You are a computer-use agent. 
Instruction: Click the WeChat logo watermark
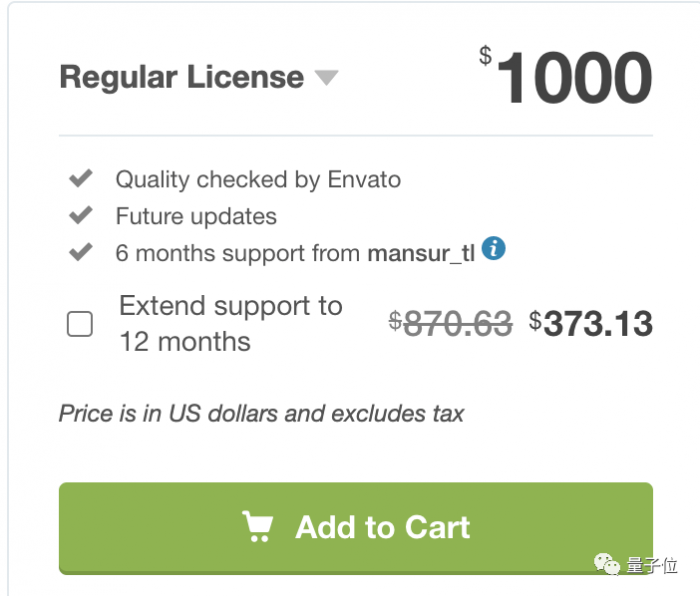tap(609, 566)
